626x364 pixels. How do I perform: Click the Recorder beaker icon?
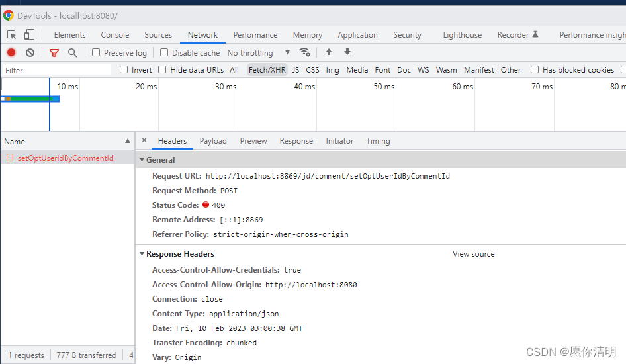point(535,34)
